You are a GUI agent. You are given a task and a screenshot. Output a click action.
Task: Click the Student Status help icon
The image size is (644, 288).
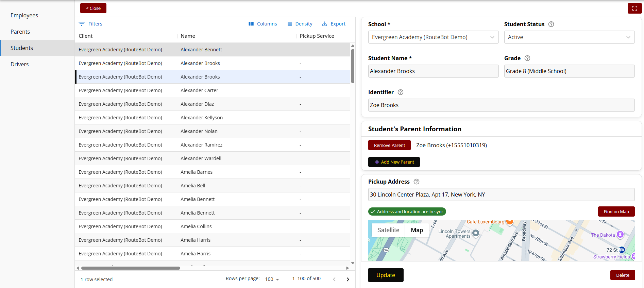pyautogui.click(x=551, y=24)
